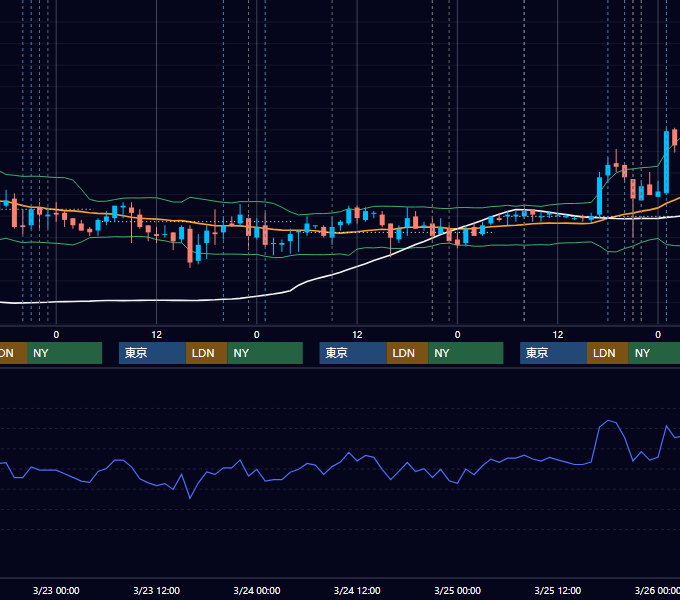Click the tall blue breakout candle on 3/25 evening
This screenshot has width=680, height=600.
pos(599,194)
